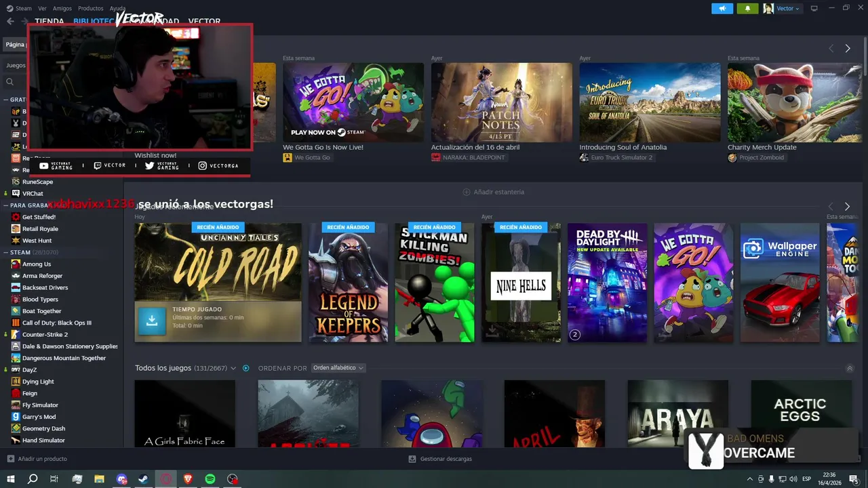
Task: Show next recent games arrow
Action: pos(847,206)
